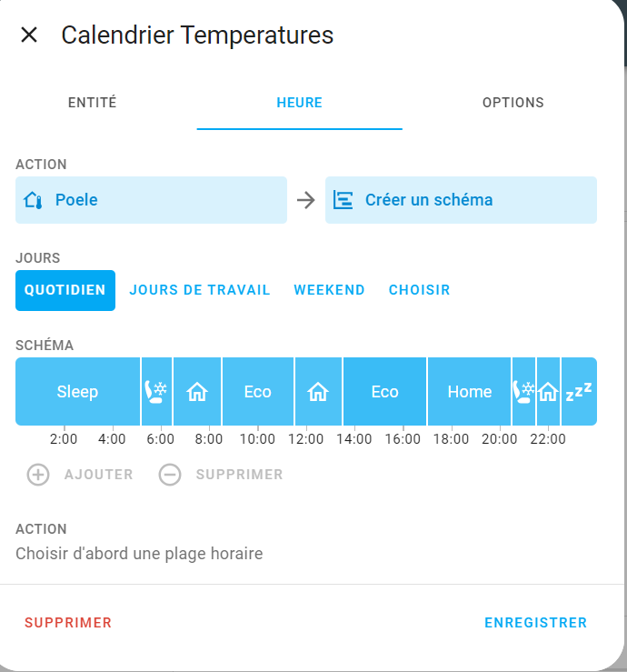Select Quotidien days option
The image size is (627, 672).
[65, 290]
